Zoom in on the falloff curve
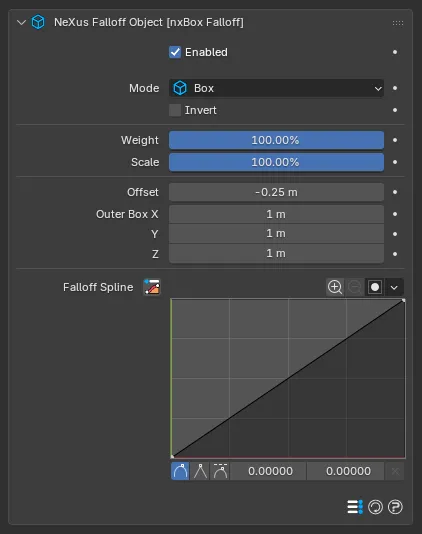 pyautogui.click(x=335, y=287)
